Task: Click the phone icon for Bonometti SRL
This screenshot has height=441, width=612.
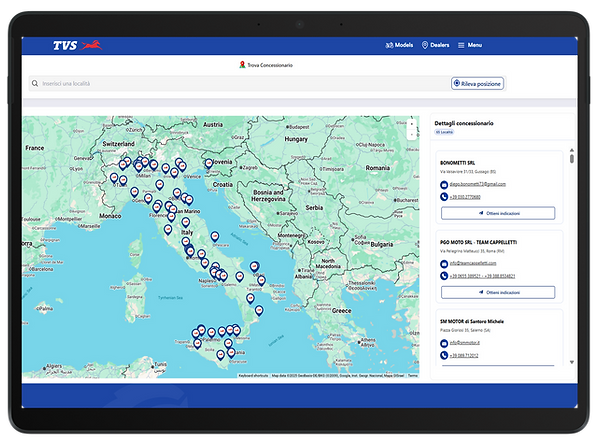Action: [x=444, y=197]
